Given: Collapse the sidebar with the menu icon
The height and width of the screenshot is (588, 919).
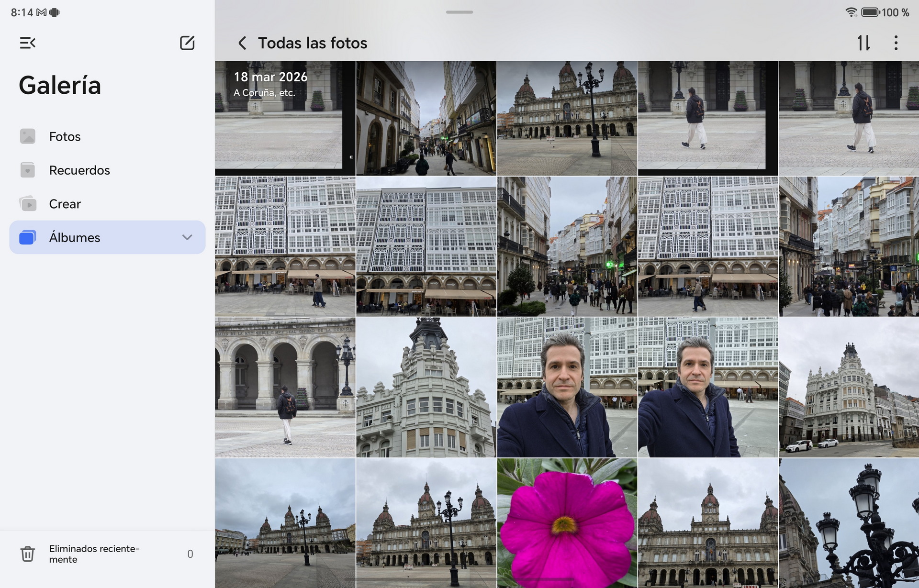Looking at the screenshot, I should click(x=27, y=43).
